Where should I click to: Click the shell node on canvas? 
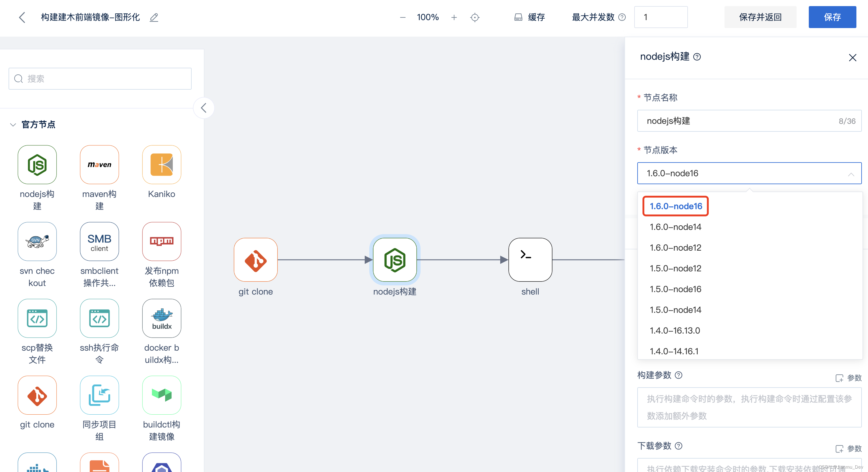pos(530,259)
